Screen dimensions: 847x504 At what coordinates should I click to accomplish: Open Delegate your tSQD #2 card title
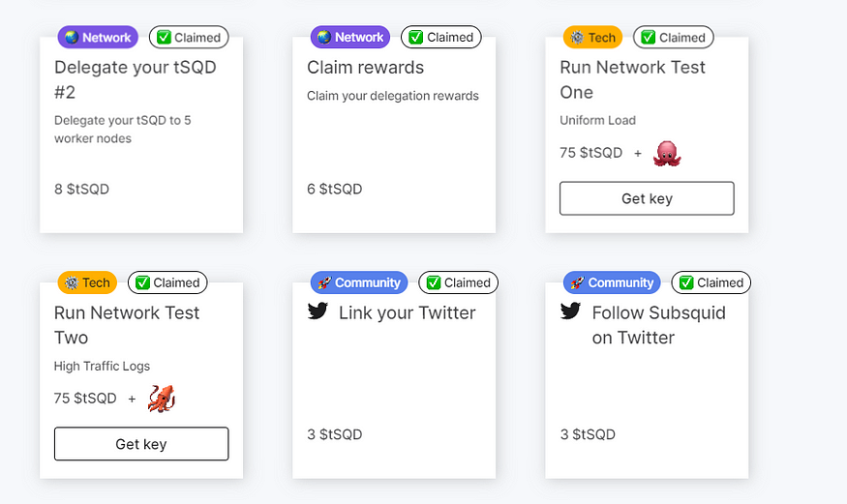tap(136, 80)
